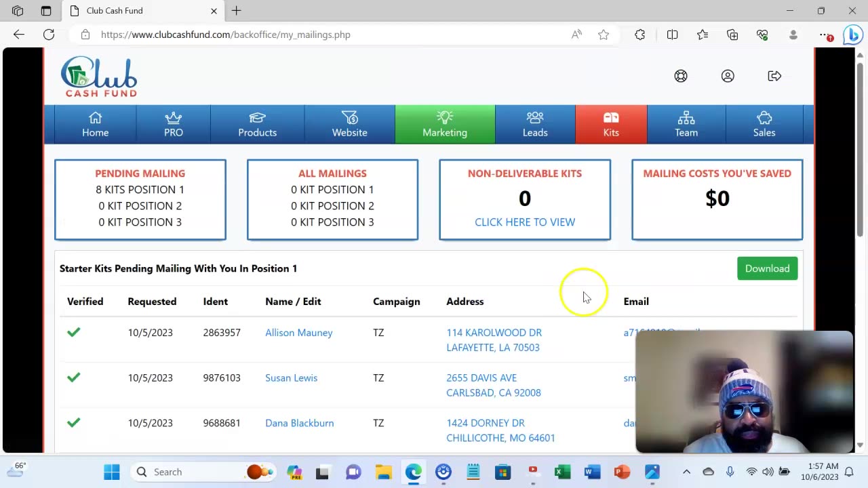Viewport: 868px width, 488px height.
Task: Open the Windows Start menu
Action: (x=112, y=472)
